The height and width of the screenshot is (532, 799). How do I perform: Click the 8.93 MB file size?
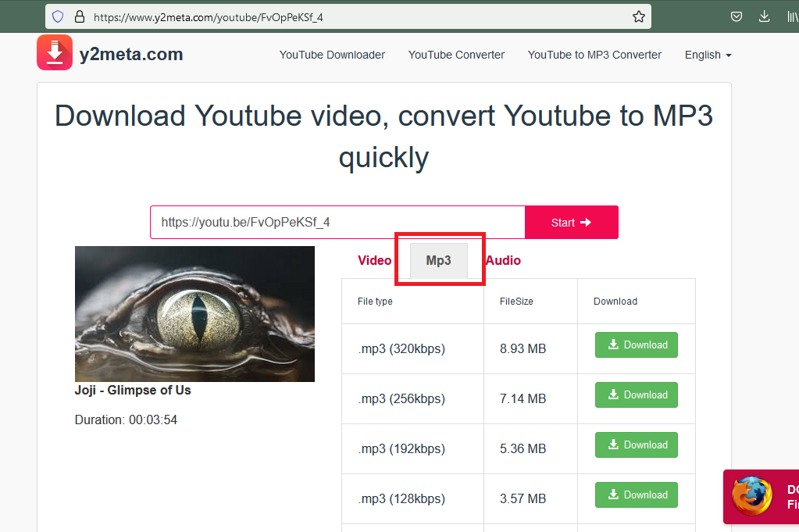pos(523,348)
